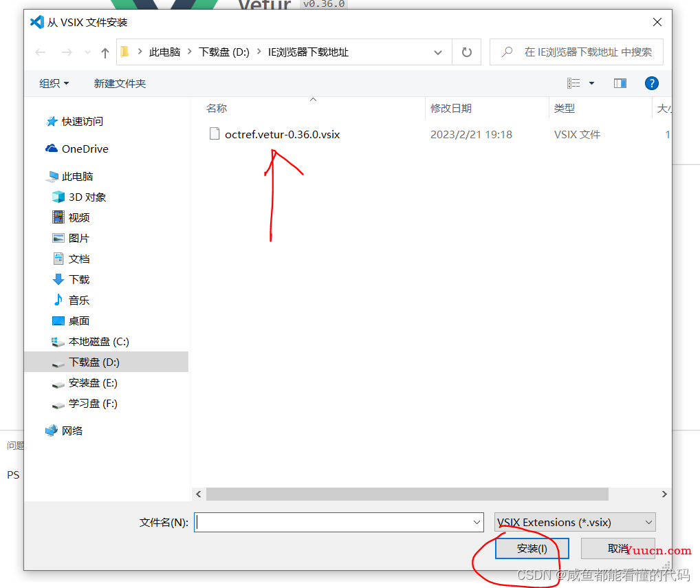Select 下载盘 (D:) in navigation tree
This screenshot has width=700, height=588.
(107, 362)
